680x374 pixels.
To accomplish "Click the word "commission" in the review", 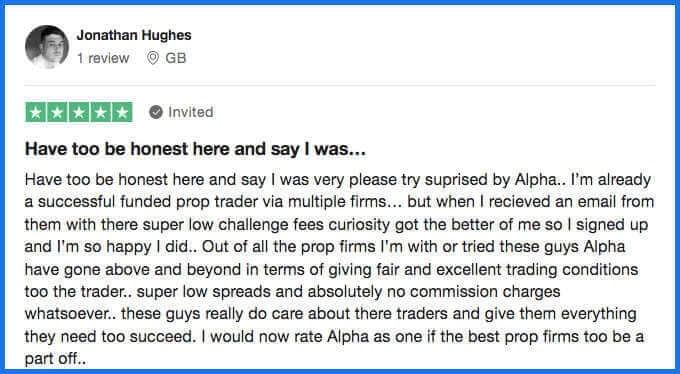I will (x=454, y=292).
